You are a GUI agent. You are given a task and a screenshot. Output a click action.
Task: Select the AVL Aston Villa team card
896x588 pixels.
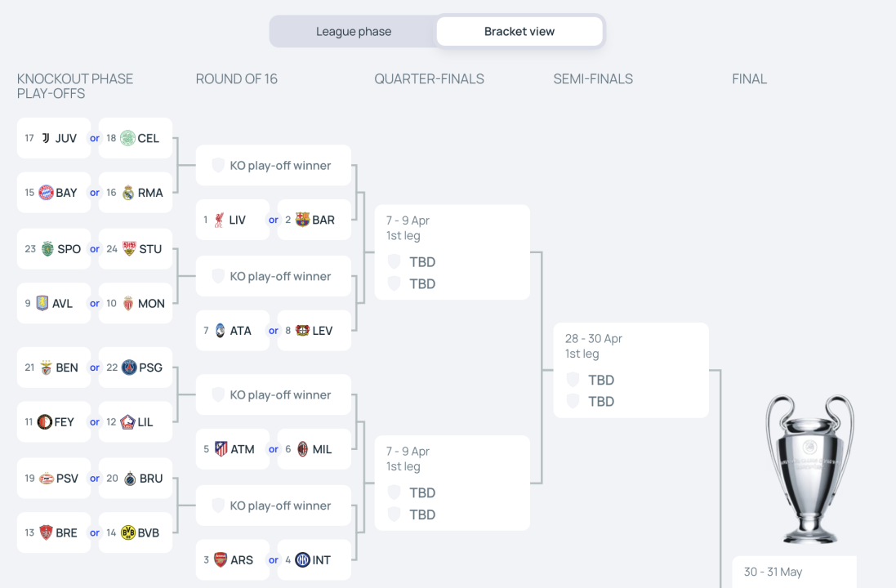click(x=54, y=304)
